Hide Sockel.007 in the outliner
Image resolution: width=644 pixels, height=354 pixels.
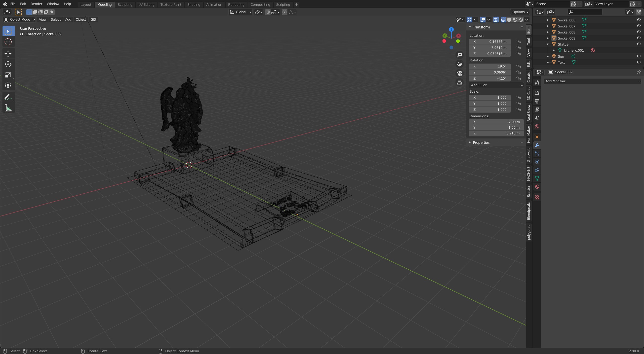tap(638, 26)
